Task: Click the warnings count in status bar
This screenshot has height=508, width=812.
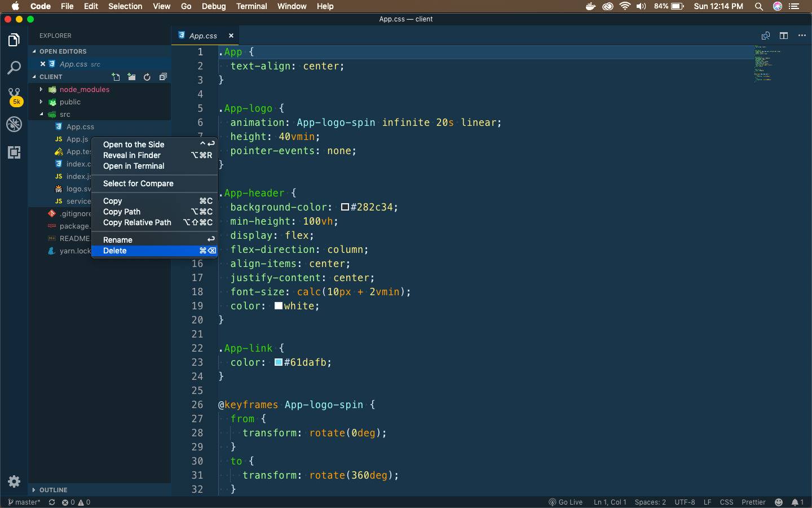Action: coord(84,502)
